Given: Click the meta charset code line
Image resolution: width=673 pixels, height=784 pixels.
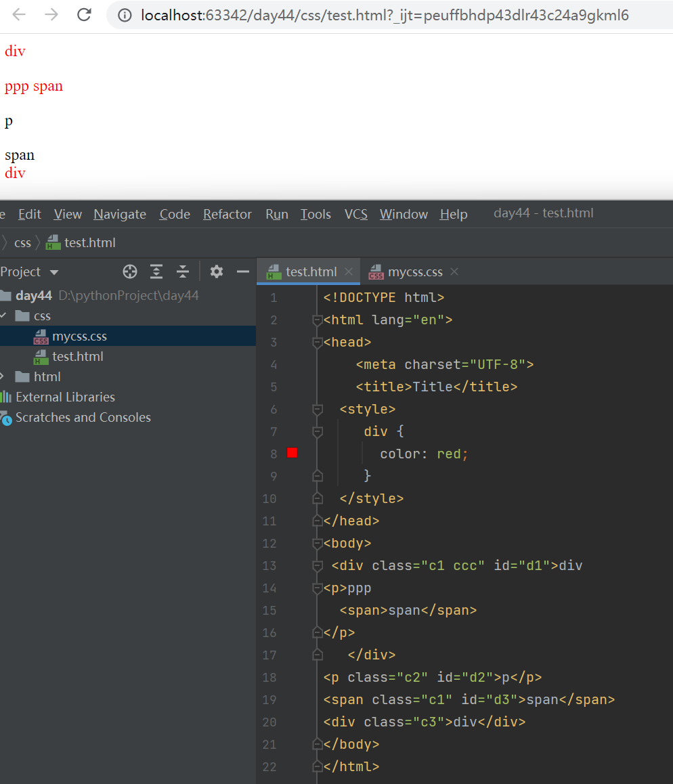Looking at the screenshot, I should [445, 364].
